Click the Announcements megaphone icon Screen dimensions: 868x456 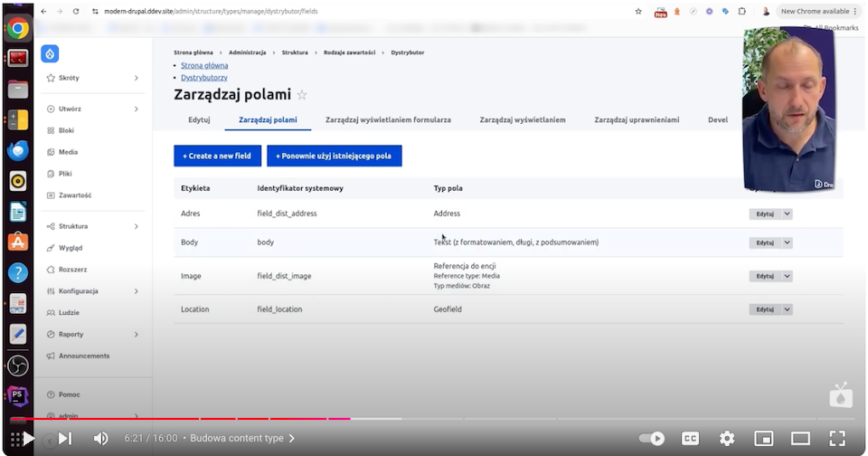click(x=51, y=356)
